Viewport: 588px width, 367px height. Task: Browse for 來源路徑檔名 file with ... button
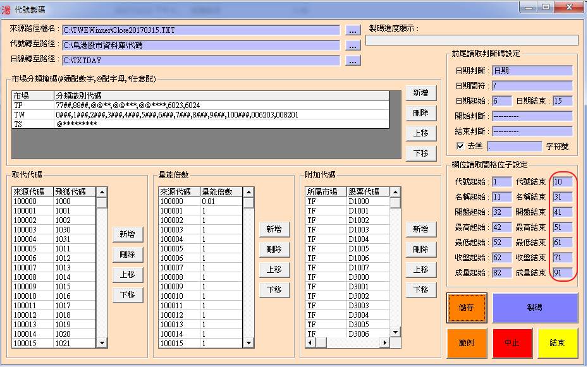(x=353, y=30)
